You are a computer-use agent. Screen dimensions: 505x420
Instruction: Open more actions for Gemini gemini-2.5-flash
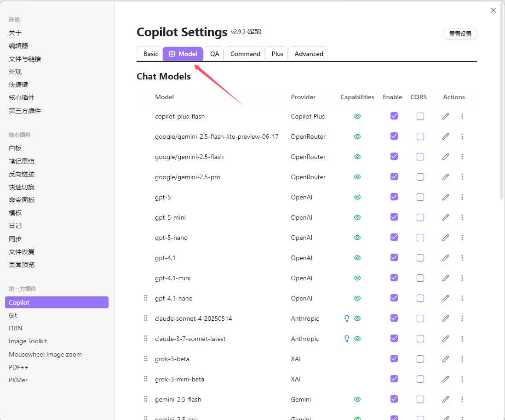click(462, 399)
